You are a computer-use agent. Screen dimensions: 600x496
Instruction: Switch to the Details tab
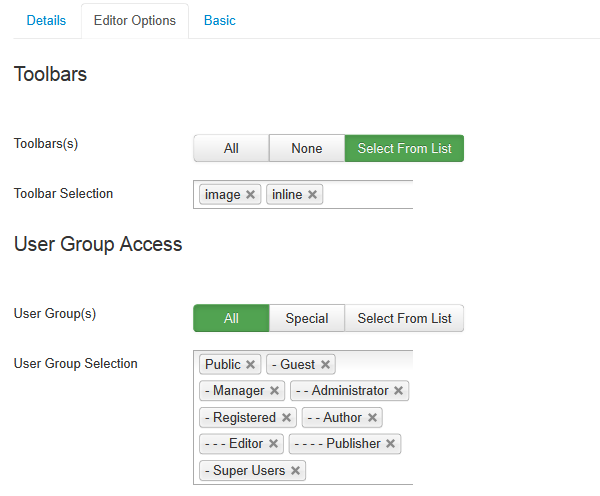tap(46, 20)
